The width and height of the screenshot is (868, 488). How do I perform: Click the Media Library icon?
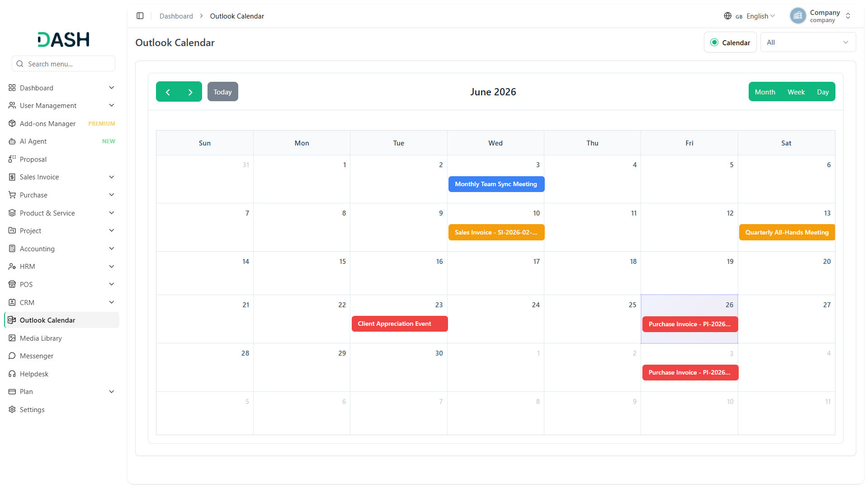click(x=12, y=338)
